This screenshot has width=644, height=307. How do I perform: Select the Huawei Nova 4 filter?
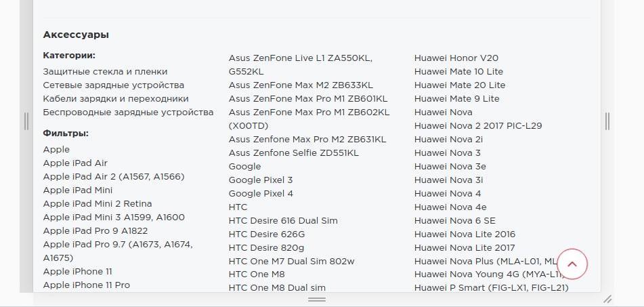pyautogui.click(x=448, y=194)
